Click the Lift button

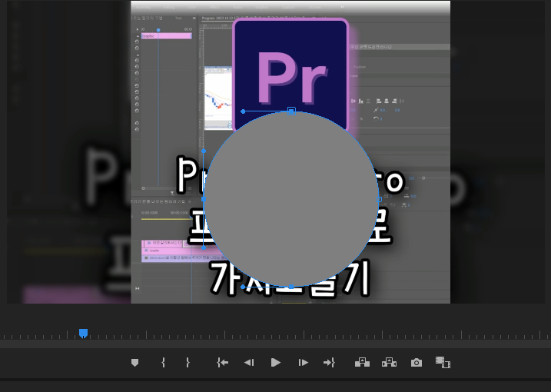[362, 363]
